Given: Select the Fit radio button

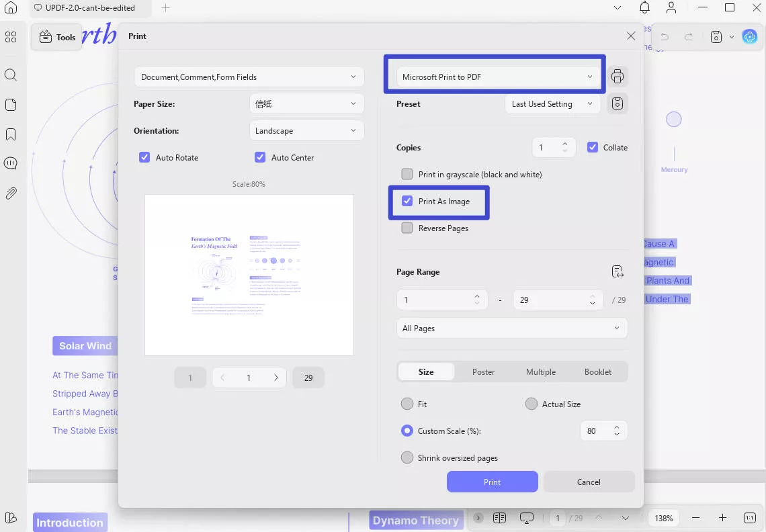Looking at the screenshot, I should pyautogui.click(x=407, y=404).
